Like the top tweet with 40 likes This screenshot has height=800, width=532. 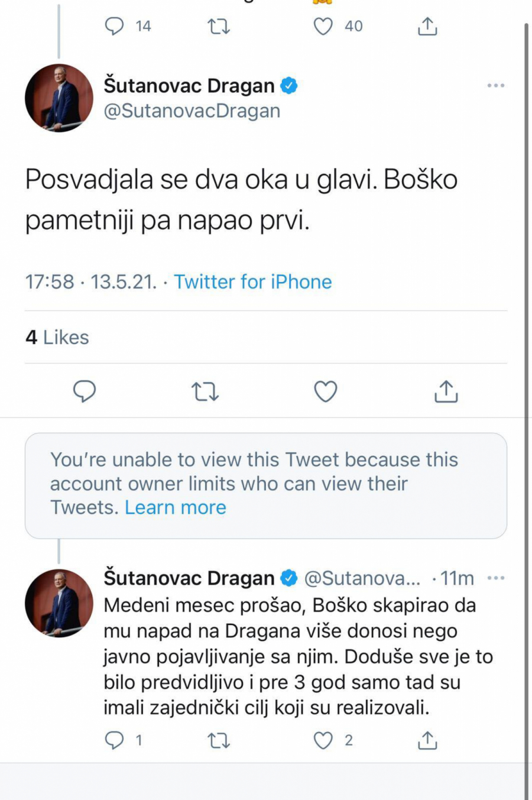(x=323, y=27)
